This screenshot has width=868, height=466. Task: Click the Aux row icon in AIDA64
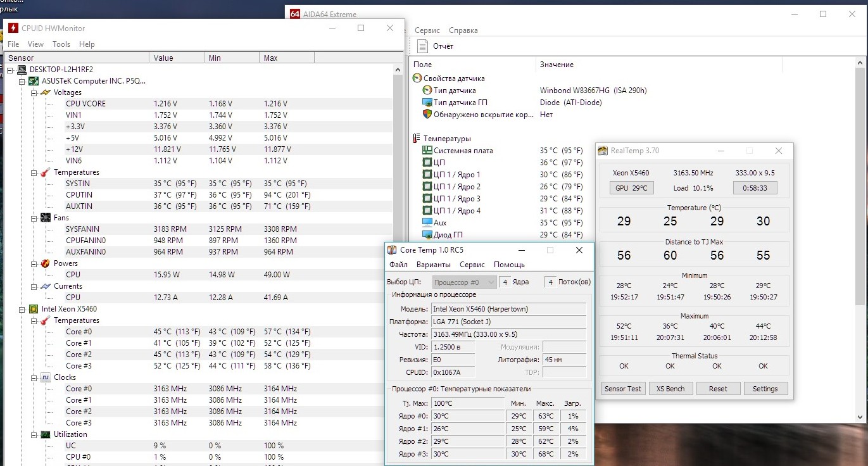[427, 223]
